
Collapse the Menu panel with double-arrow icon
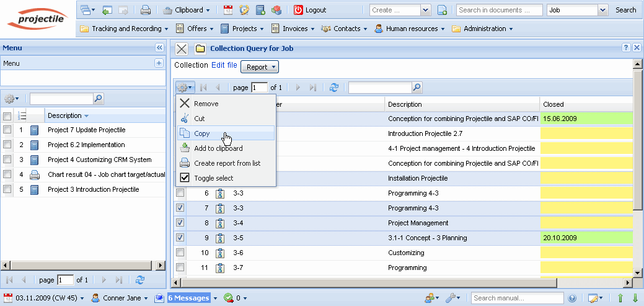159,48
